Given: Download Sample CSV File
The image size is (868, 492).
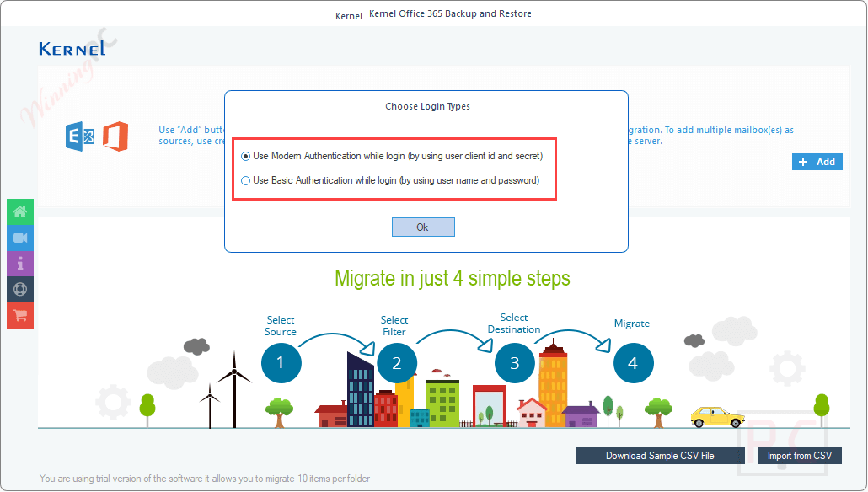Looking at the screenshot, I should coord(660,455).
